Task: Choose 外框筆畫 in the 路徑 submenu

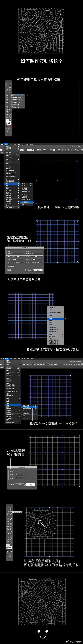Action: [x=27, y=188]
